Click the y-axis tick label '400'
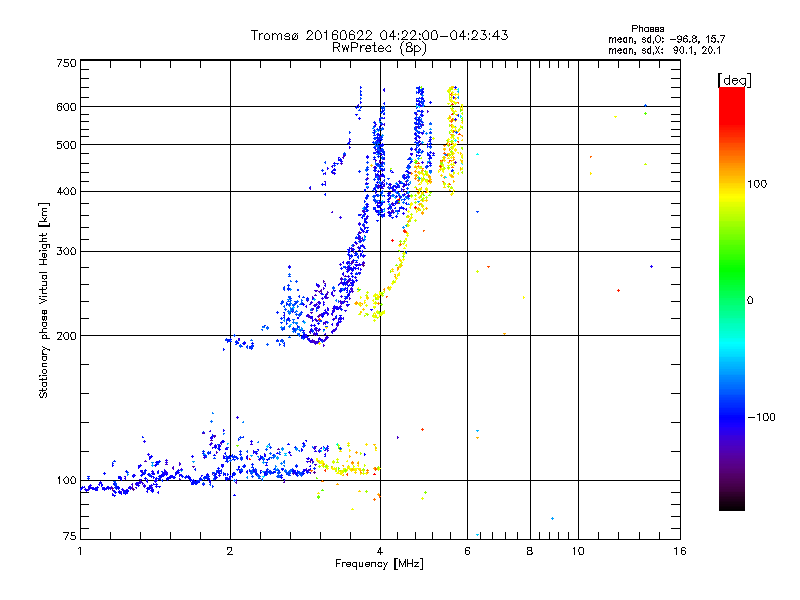The width and height of the screenshot is (800, 600). (66, 192)
